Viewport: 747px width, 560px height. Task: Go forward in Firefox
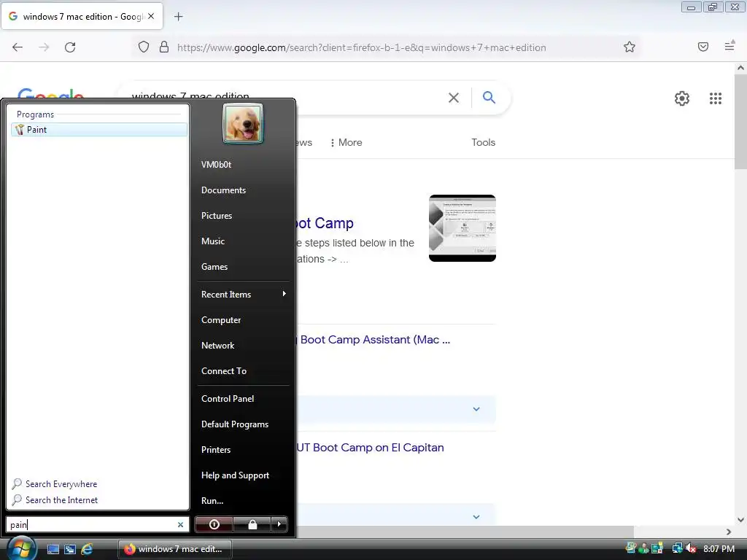44,47
